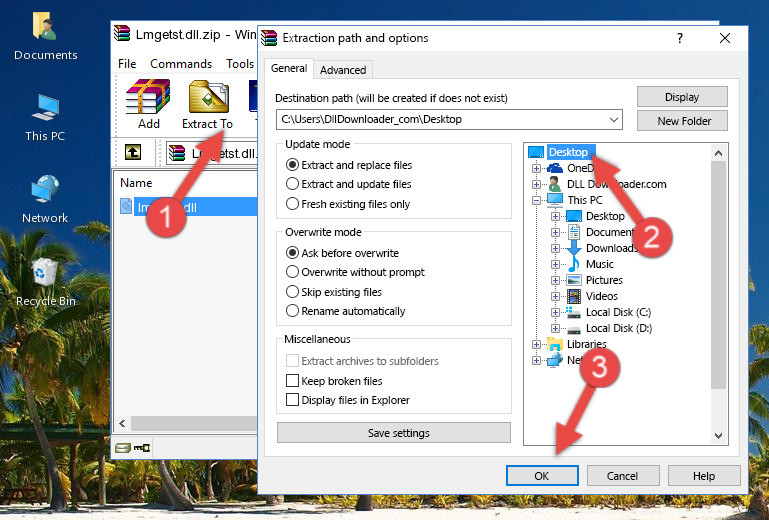Click the Help button
This screenshot has width=769, height=520.
[x=704, y=475]
